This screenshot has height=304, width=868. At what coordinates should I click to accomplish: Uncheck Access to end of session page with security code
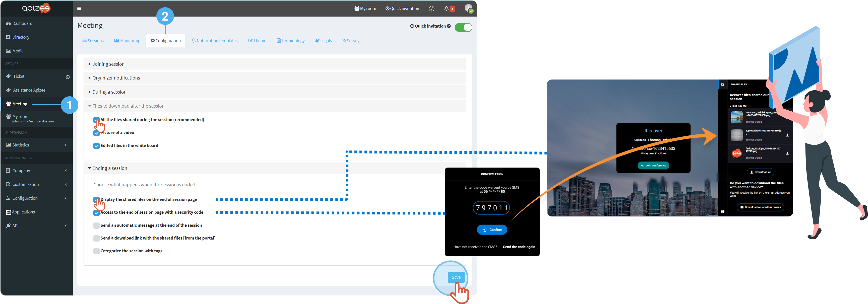click(x=96, y=213)
